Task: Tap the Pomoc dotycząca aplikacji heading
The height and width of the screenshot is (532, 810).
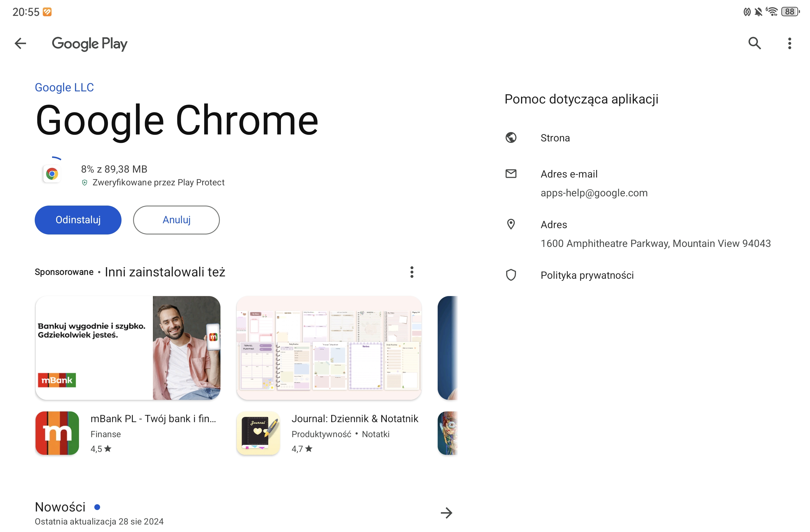Action: [x=581, y=99]
